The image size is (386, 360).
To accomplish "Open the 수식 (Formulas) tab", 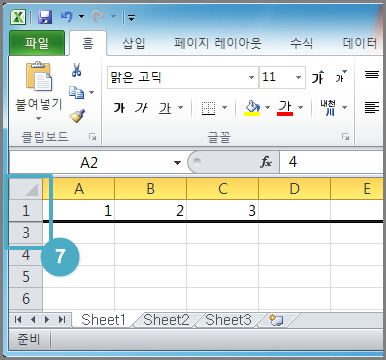I will coord(301,43).
